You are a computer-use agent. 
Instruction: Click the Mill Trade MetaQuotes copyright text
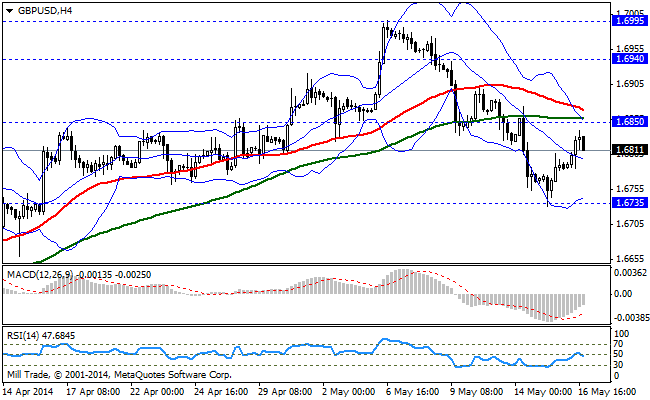click(119, 375)
